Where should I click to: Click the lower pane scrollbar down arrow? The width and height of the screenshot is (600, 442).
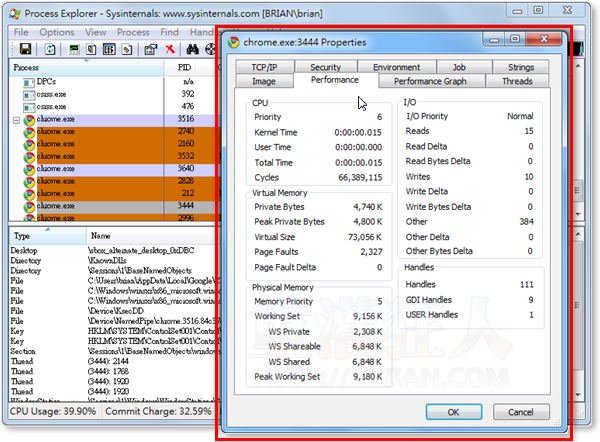579,395
